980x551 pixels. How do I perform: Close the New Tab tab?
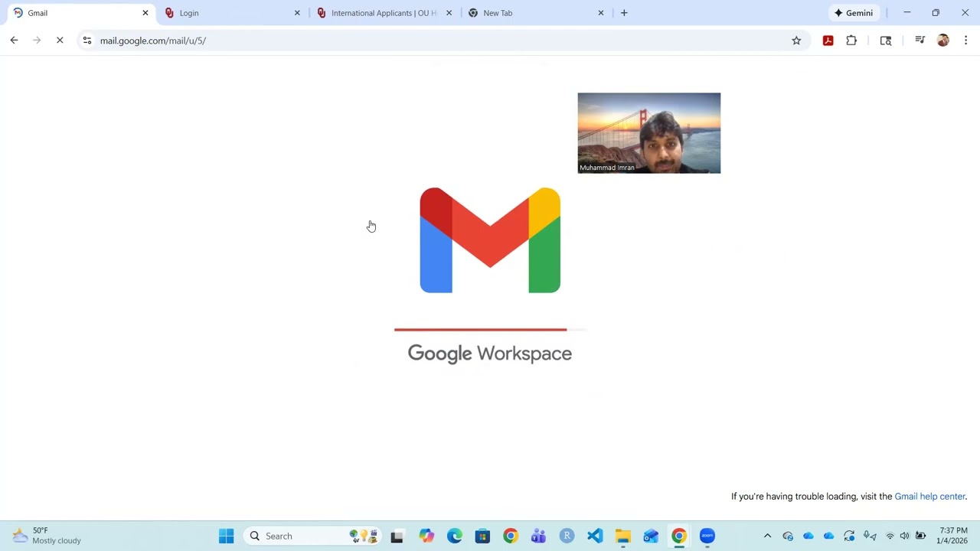pyautogui.click(x=601, y=13)
